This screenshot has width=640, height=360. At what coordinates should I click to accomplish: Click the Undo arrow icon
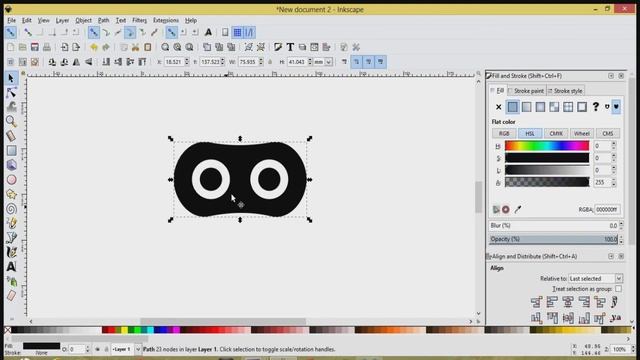[x=94, y=47]
